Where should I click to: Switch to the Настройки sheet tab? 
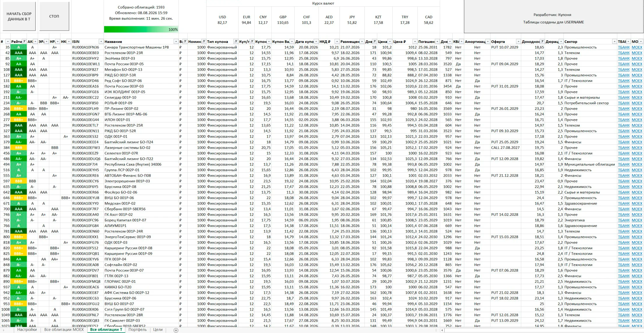27,330
